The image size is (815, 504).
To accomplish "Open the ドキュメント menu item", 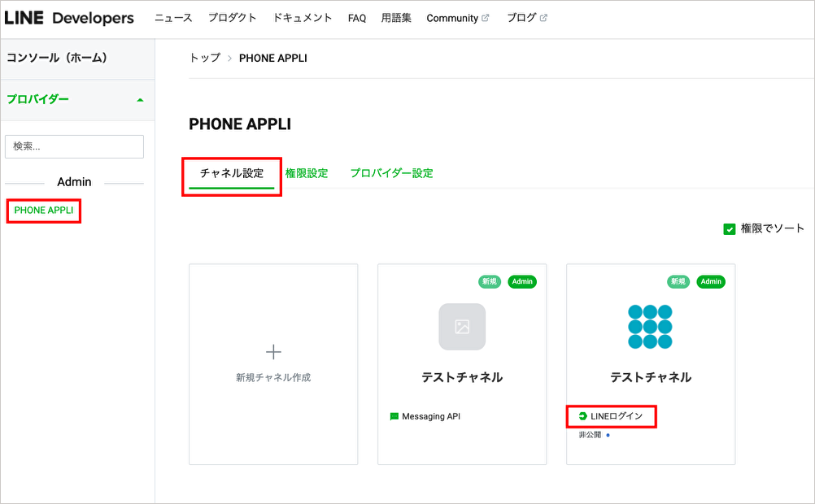I will (x=303, y=18).
